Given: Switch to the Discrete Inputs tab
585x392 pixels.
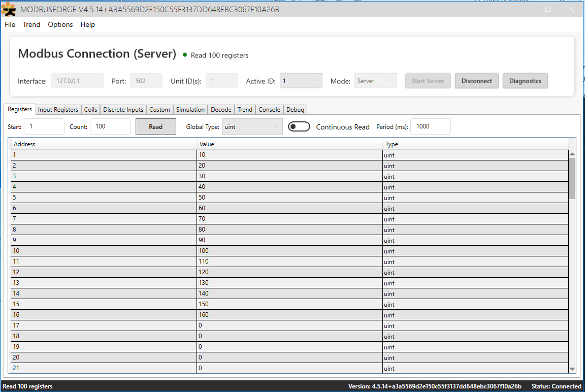Looking at the screenshot, I should tap(123, 110).
